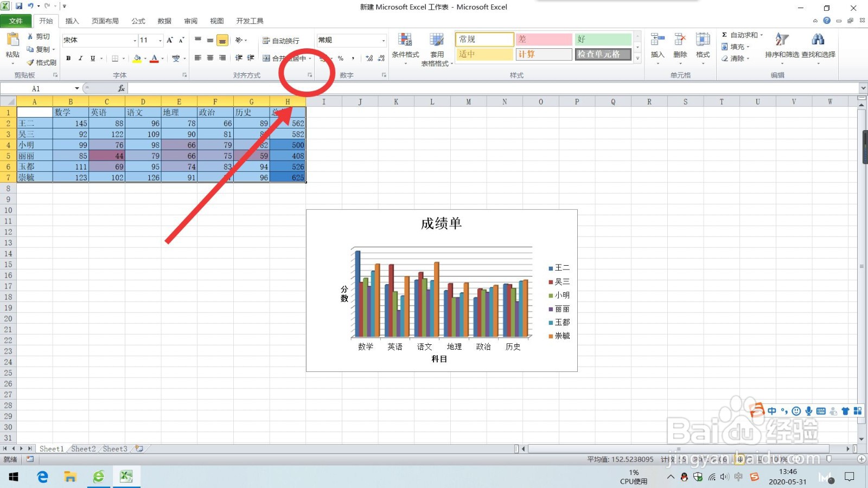Switch to the Sheet2 worksheet

tap(83, 448)
